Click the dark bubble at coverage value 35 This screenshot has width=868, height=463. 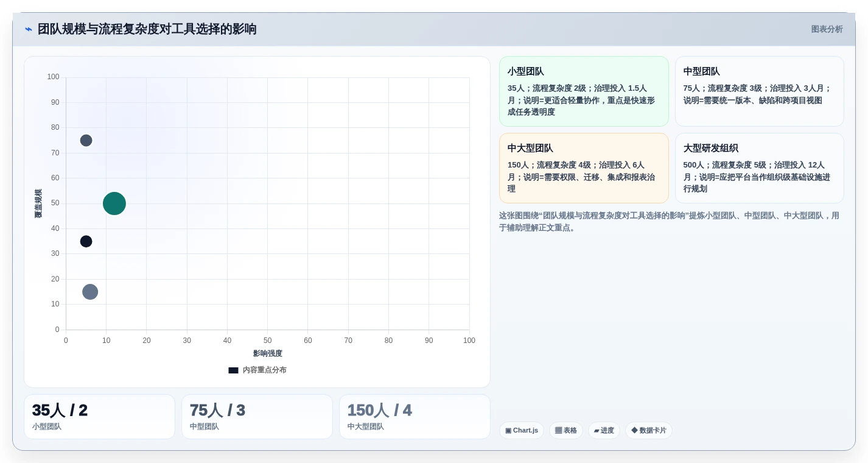click(x=86, y=241)
